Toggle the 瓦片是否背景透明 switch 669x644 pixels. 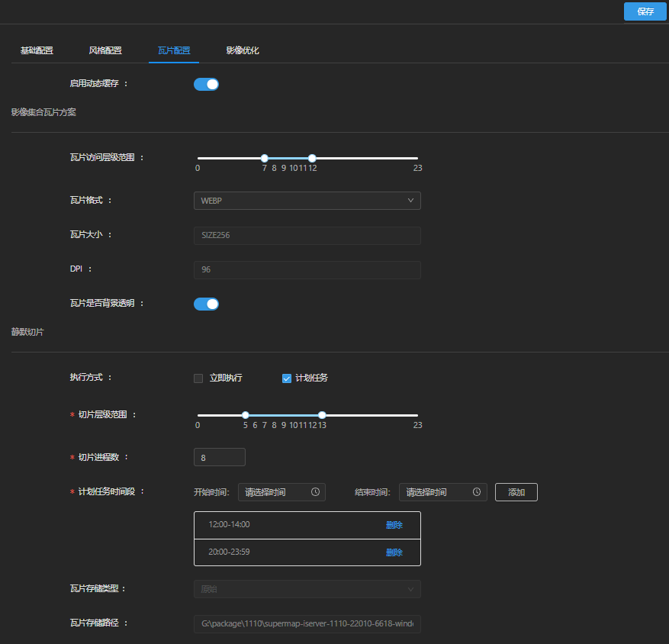(x=206, y=304)
